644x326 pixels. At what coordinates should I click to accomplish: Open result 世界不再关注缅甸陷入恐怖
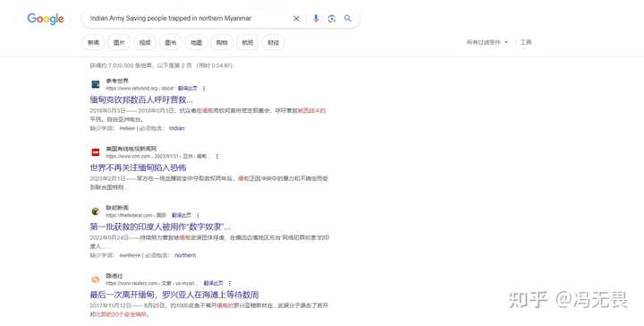tap(138, 167)
